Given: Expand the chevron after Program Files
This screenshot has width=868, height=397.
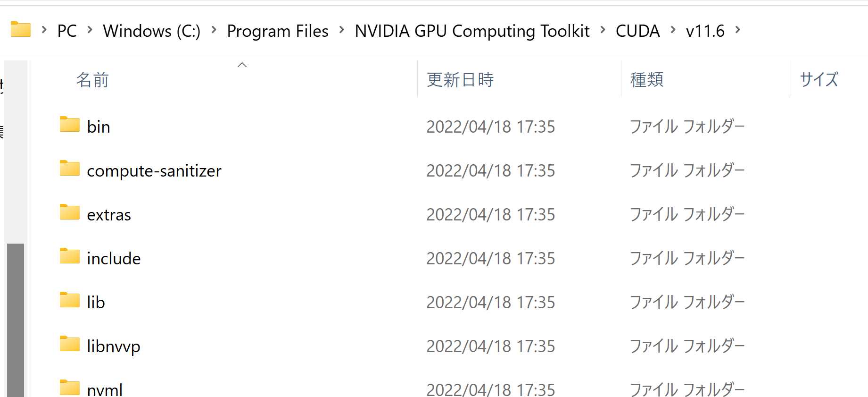Looking at the screenshot, I should tap(342, 30).
